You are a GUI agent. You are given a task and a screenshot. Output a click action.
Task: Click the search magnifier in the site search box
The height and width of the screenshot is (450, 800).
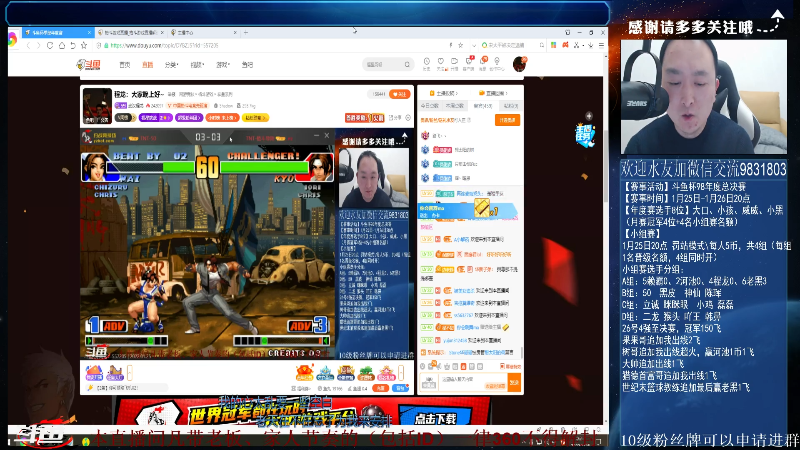pyautogui.click(x=407, y=64)
